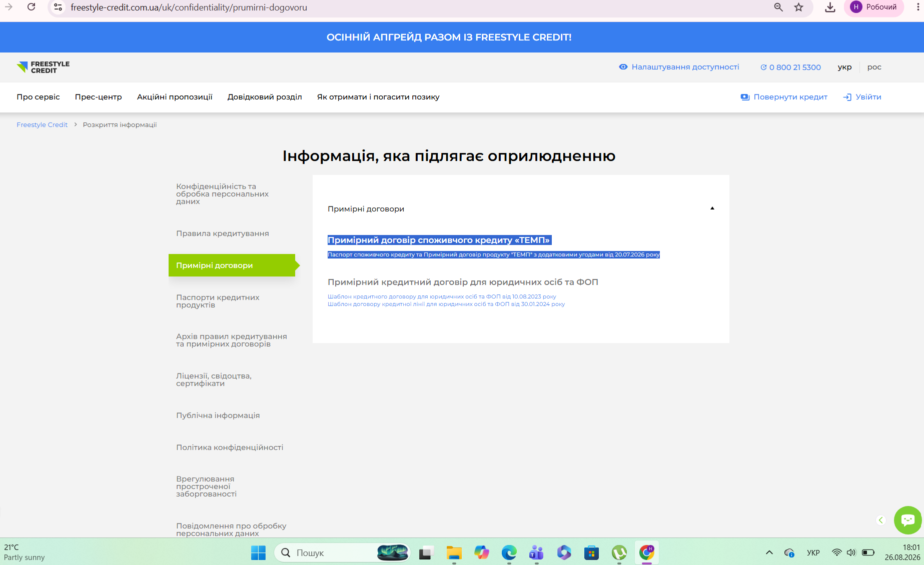Image resolution: width=924 pixels, height=565 pixels.
Task: Click the ОСІННІЙ АПГРЕЙД promo banner
Action: pos(449,37)
